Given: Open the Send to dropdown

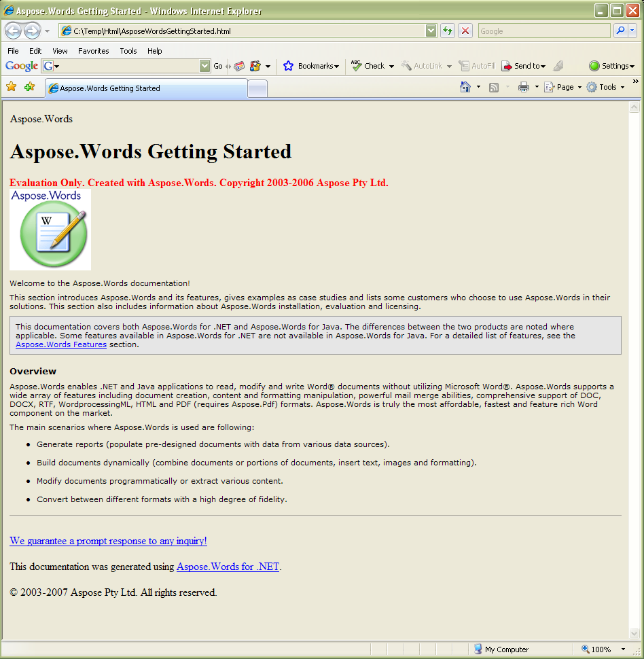Looking at the screenshot, I should tap(524, 66).
